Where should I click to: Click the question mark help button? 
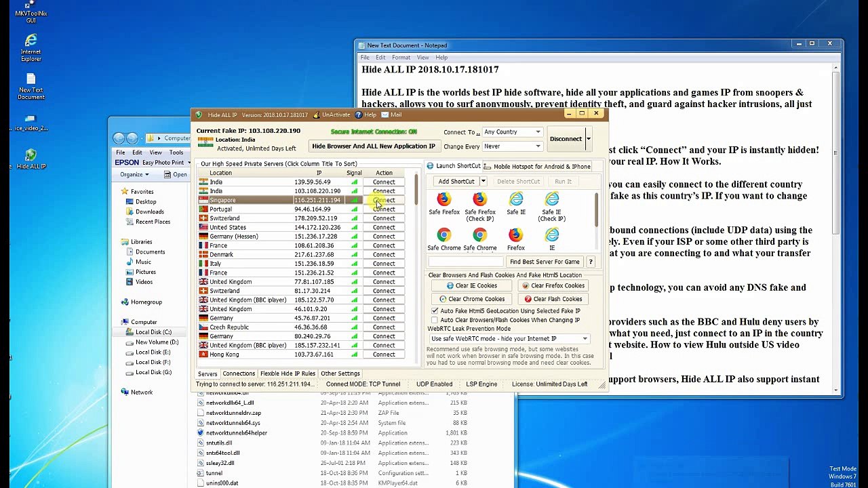tap(591, 262)
